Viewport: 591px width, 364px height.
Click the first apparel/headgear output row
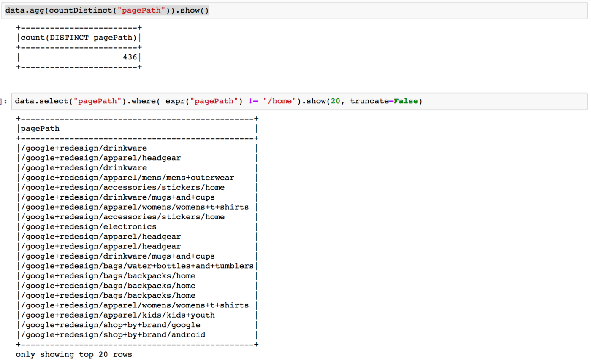100,158
